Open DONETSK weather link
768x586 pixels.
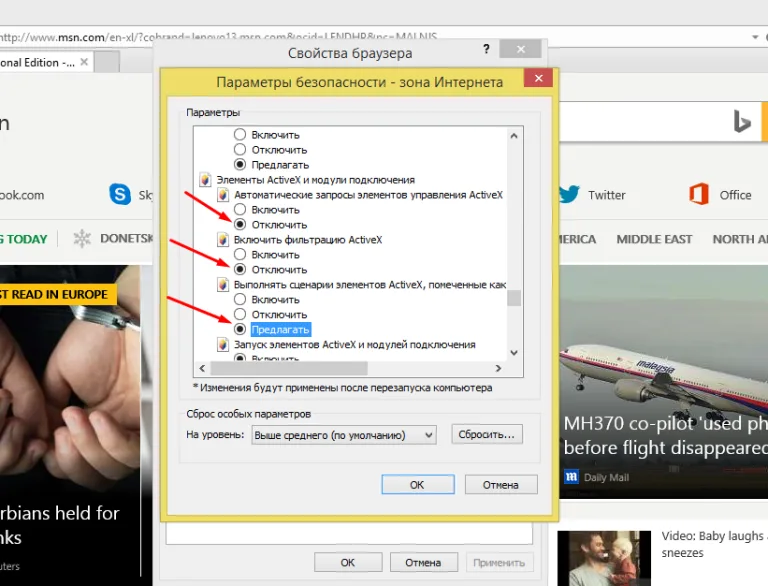pyautogui.click(x=126, y=238)
